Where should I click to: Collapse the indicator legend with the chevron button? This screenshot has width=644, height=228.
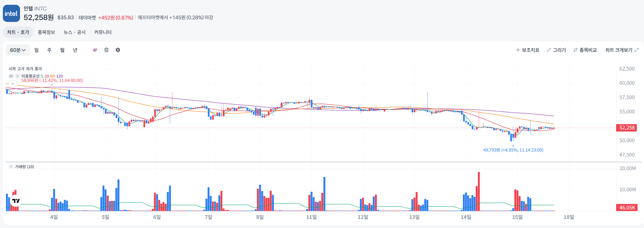pyautogui.click(x=13, y=84)
